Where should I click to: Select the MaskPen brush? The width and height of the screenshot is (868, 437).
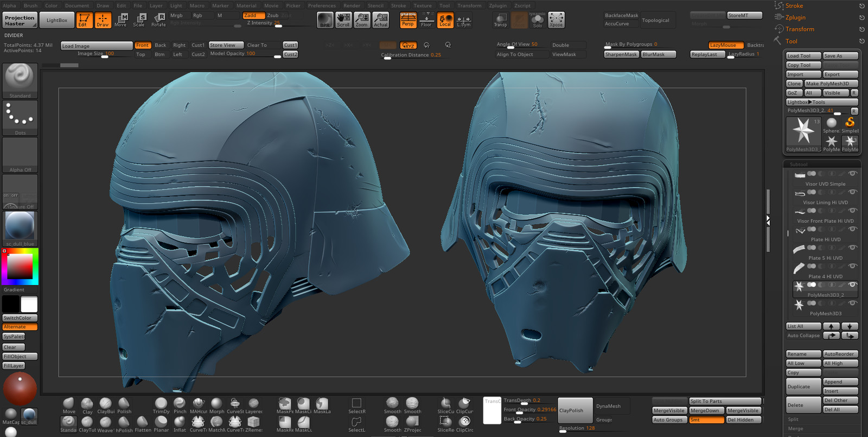coord(285,406)
